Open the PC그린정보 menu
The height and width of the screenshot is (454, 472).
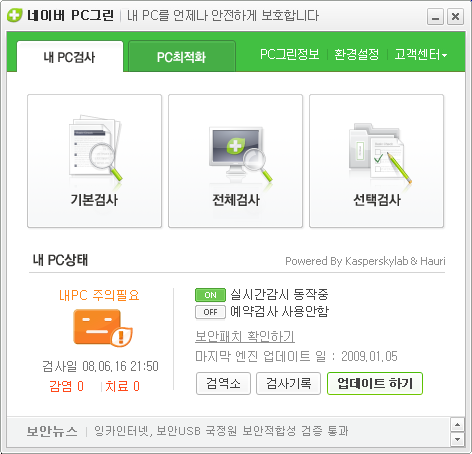tap(289, 54)
